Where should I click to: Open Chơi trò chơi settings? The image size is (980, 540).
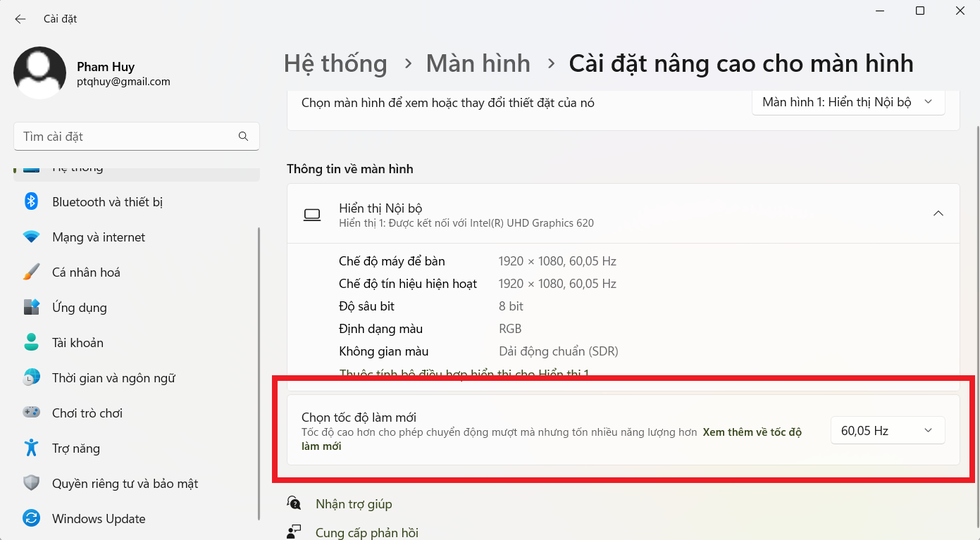coord(136,412)
